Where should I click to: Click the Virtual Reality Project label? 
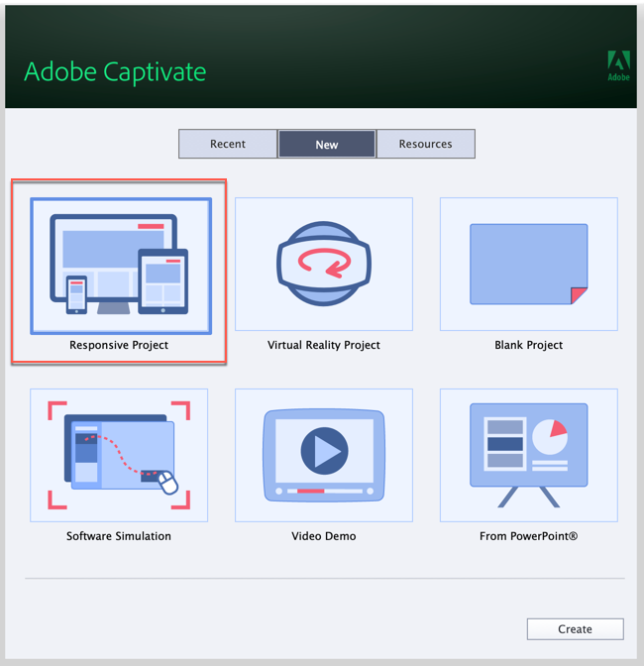point(324,345)
